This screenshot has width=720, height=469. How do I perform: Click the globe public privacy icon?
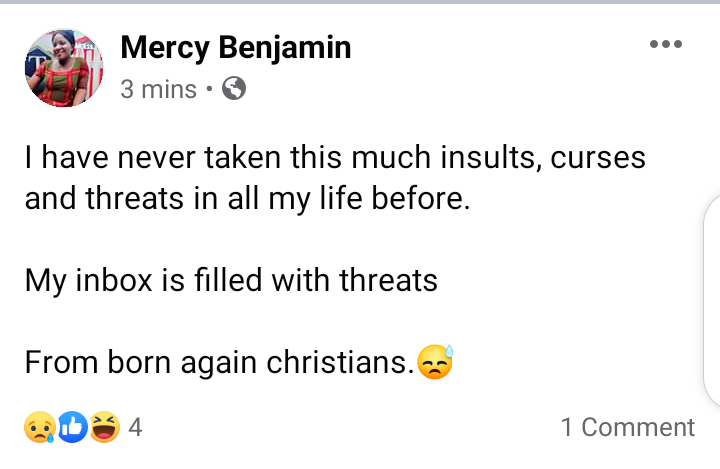click(234, 89)
